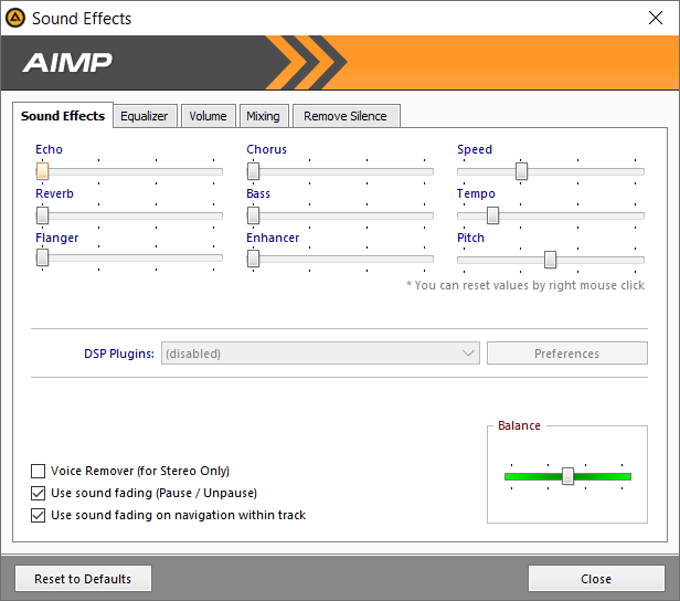Click the Speed slider handle
The width and height of the screenshot is (680, 601).
click(522, 171)
